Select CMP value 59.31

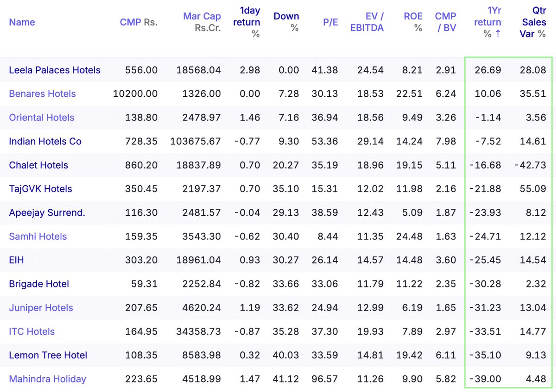(145, 284)
